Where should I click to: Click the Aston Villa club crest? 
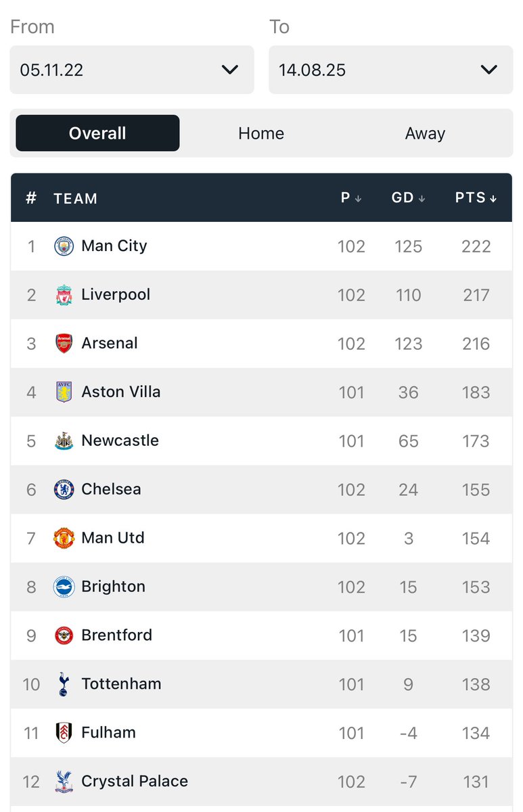[64, 392]
